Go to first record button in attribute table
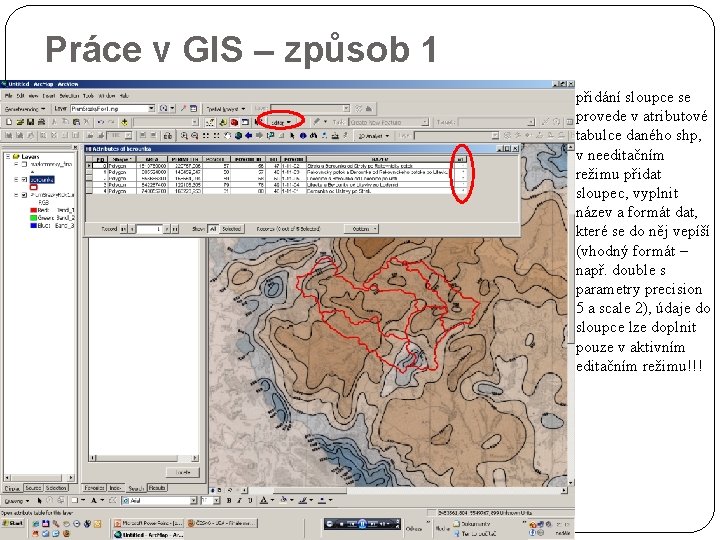 tap(123, 229)
